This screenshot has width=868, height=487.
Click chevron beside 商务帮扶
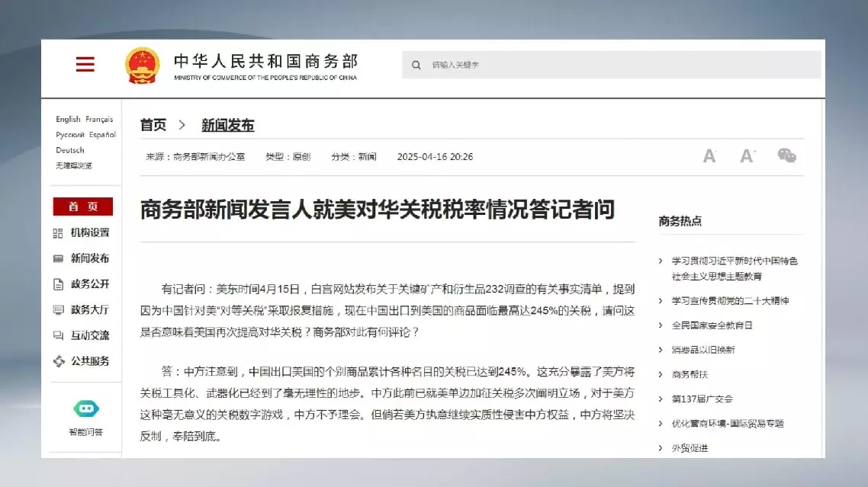tap(661, 374)
